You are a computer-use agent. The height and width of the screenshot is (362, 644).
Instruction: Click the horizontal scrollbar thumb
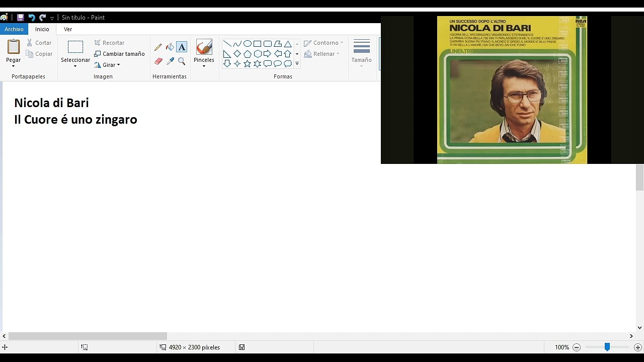click(x=88, y=336)
